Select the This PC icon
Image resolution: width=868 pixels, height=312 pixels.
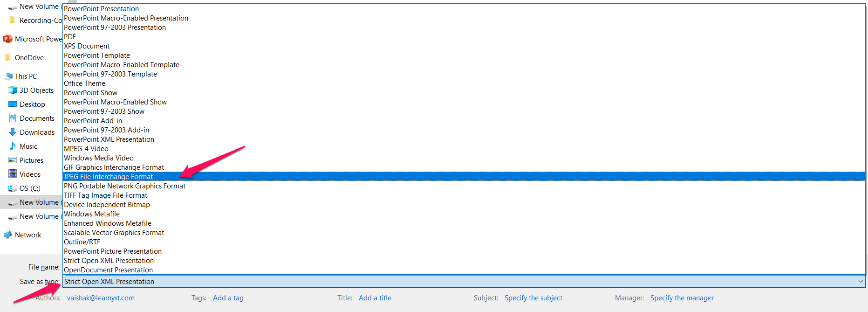coord(9,76)
